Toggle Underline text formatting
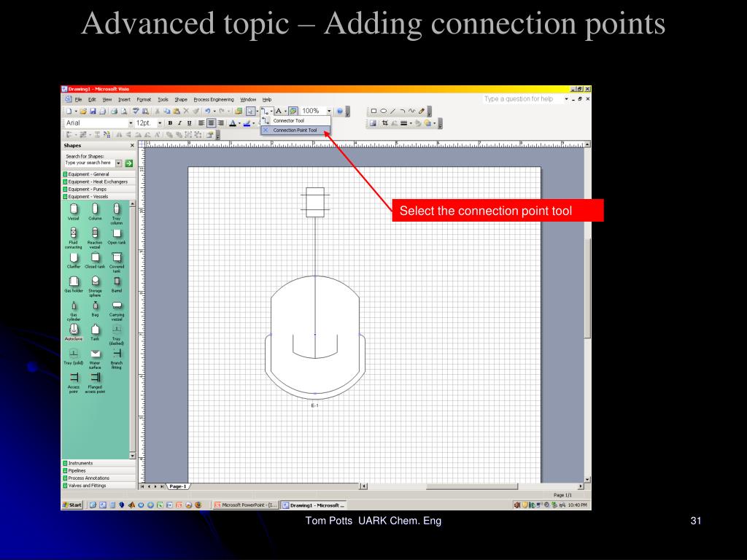The image size is (747, 560). pyautogui.click(x=189, y=123)
